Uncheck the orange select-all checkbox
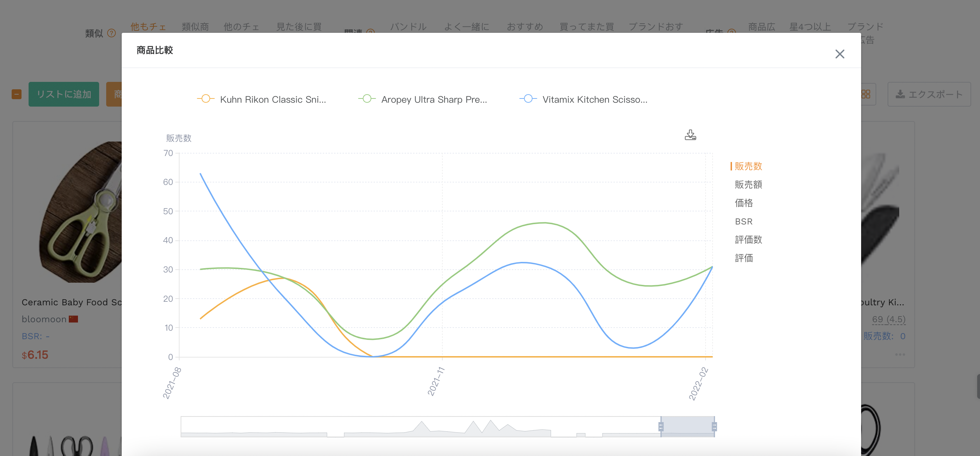 (x=16, y=94)
